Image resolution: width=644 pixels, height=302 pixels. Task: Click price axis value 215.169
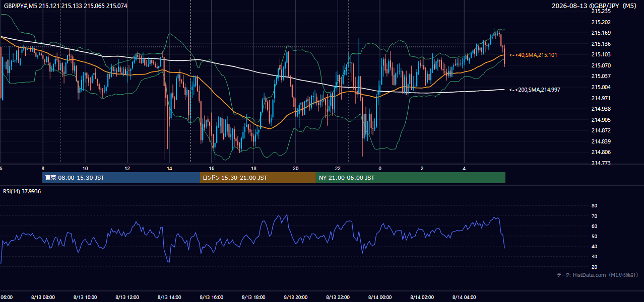(x=601, y=33)
